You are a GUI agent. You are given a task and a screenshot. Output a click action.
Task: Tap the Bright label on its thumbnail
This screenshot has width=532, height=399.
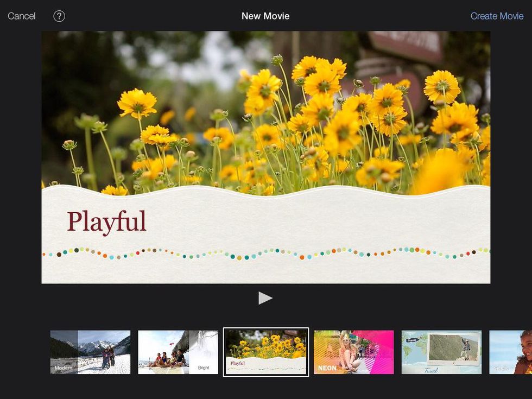pos(204,368)
